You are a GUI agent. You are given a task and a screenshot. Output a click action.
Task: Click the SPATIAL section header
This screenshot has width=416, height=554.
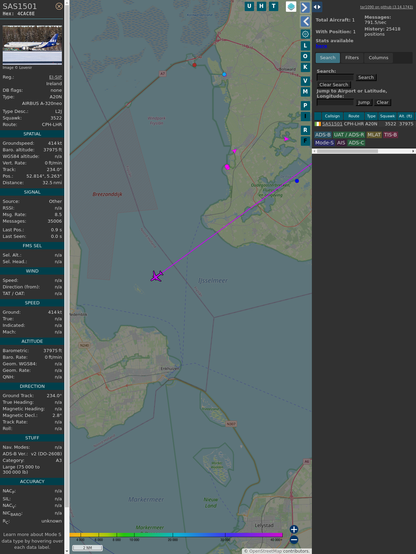pyautogui.click(x=32, y=134)
